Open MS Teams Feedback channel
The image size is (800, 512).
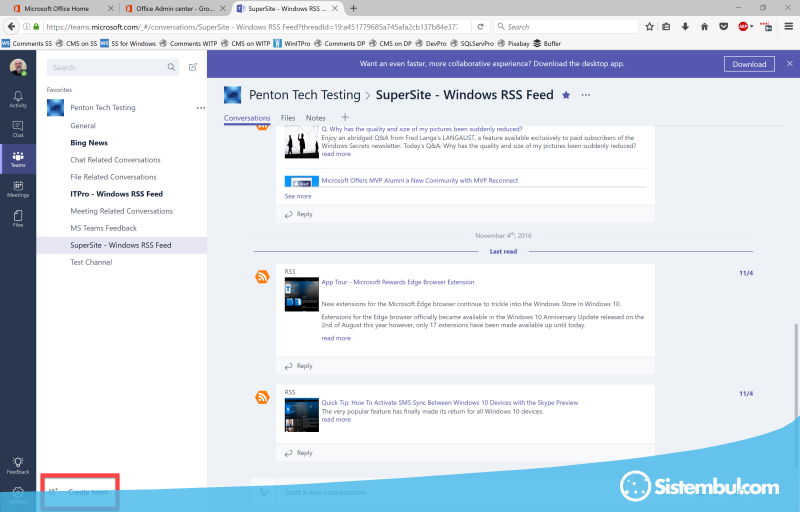click(104, 228)
